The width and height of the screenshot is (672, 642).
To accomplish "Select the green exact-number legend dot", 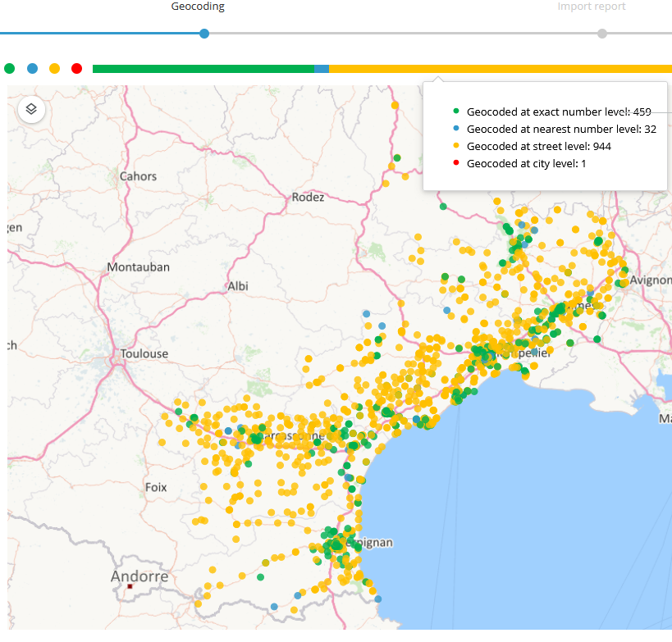I will pos(9,68).
